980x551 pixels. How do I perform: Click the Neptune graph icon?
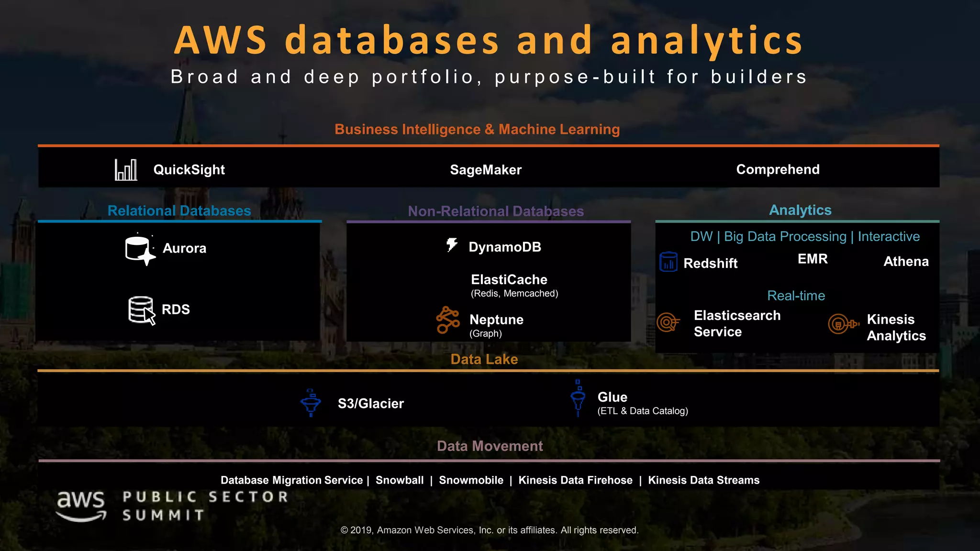448,320
